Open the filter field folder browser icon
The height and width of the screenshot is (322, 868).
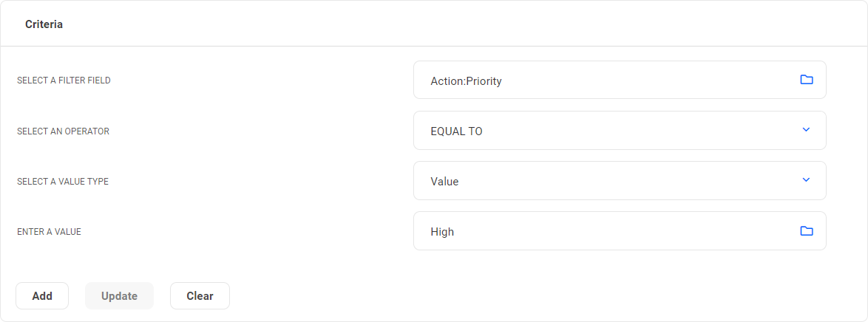coord(806,80)
